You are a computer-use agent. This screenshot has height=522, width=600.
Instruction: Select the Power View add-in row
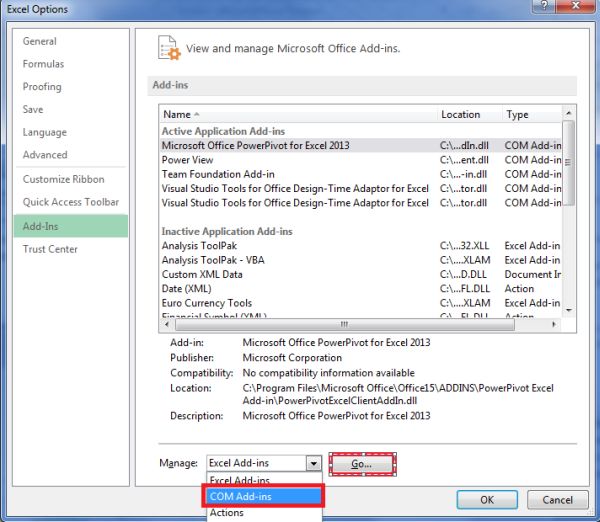(361, 160)
